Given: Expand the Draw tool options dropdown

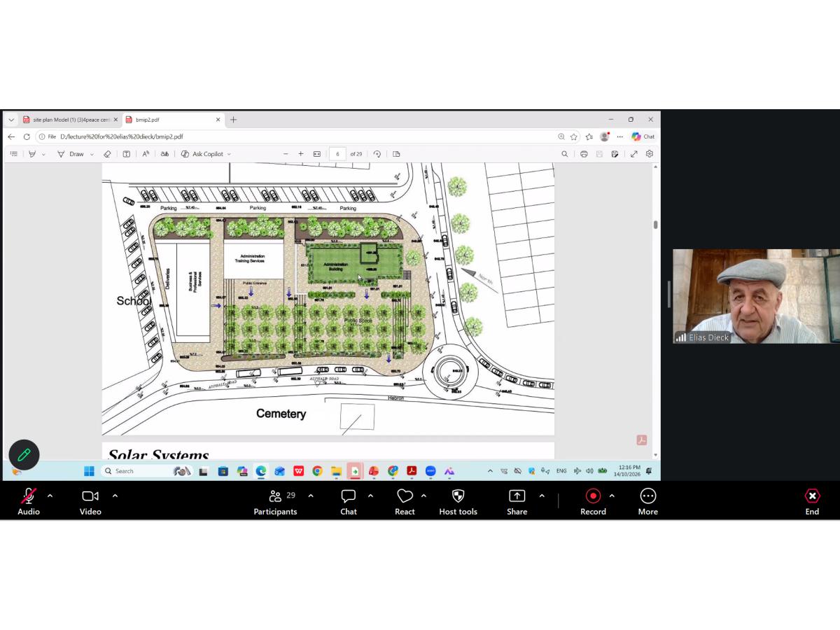Looking at the screenshot, I should tap(92, 154).
